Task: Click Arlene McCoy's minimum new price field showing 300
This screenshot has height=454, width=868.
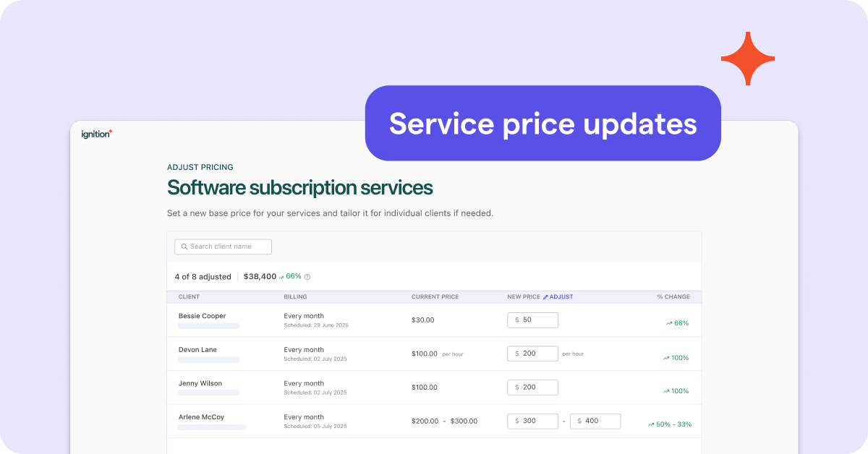Action: (537, 421)
